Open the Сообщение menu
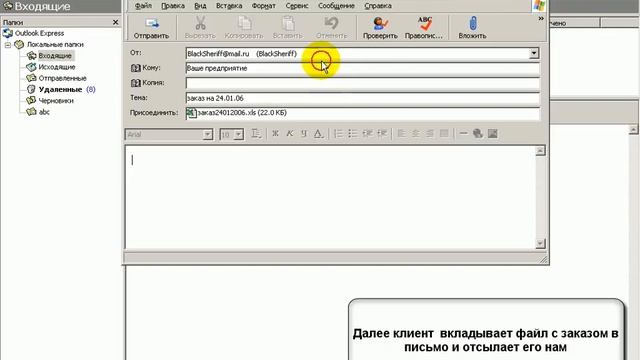The height and width of the screenshot is (360, 640). coord(336,6)
